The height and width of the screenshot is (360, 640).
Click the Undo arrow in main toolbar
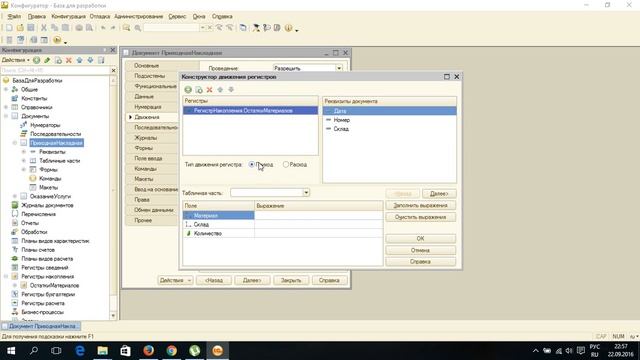click(x=103, y=28)
